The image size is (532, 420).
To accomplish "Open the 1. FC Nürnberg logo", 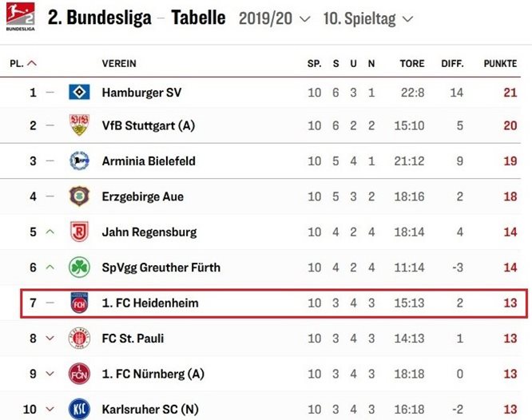I will [x=79, y=373].
